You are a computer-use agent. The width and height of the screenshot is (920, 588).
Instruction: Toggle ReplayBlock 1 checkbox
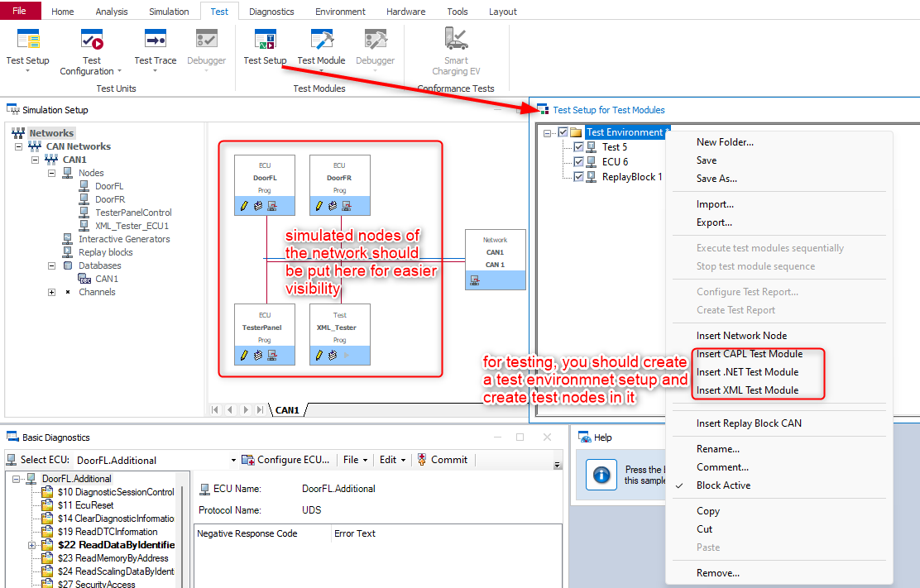point(579,177)
